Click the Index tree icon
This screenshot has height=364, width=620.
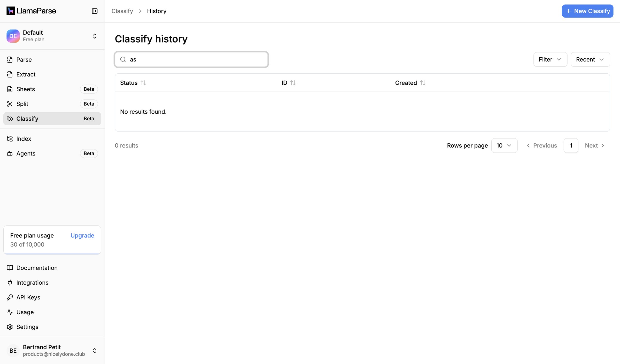click(10, 139)
